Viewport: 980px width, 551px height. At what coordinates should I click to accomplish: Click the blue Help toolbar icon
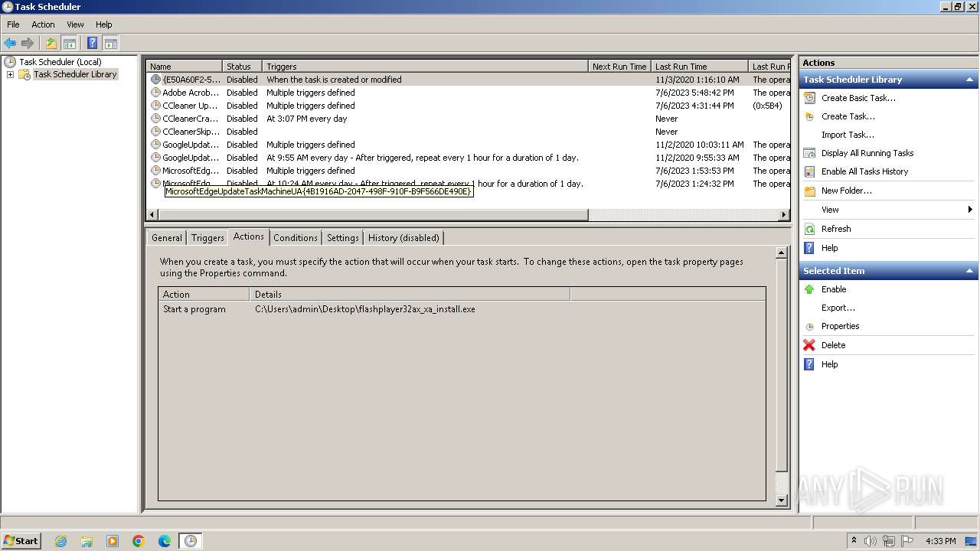point(92,44)
